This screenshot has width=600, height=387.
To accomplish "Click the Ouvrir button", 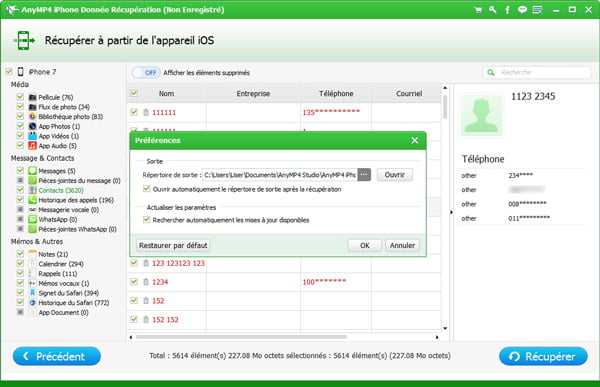I will tap(395, 175).
